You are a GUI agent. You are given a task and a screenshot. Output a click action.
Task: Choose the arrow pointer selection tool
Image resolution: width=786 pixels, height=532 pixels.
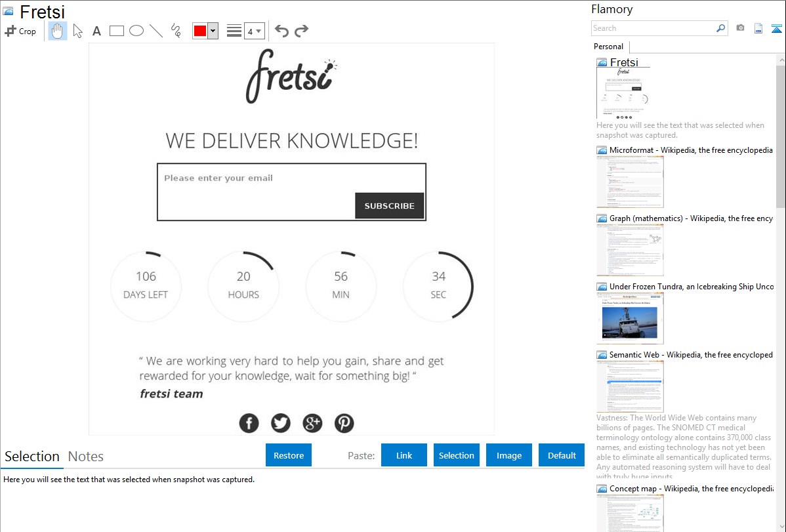[77, 31]
